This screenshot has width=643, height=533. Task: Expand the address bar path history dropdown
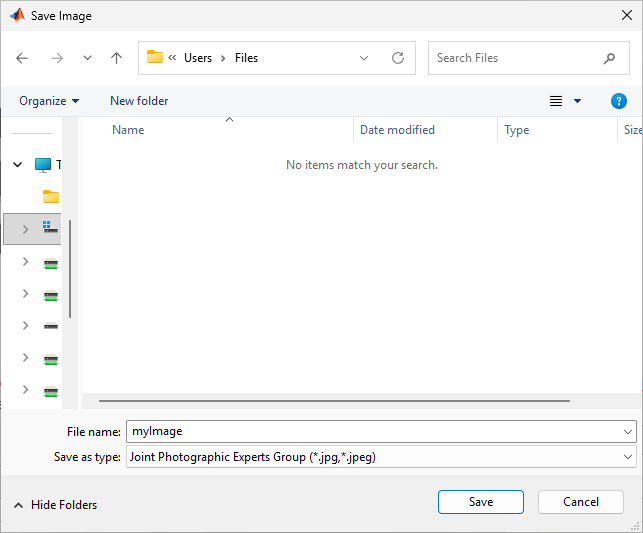point(364,58)
